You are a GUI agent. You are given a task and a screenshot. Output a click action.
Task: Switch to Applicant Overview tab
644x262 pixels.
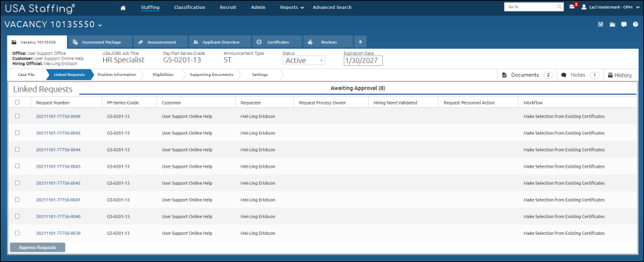(220, 42)
